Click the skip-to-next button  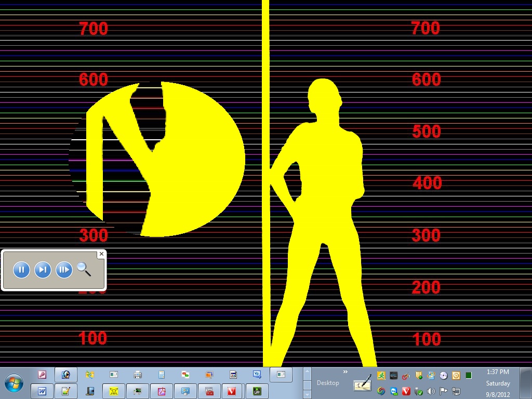(43, 270)
